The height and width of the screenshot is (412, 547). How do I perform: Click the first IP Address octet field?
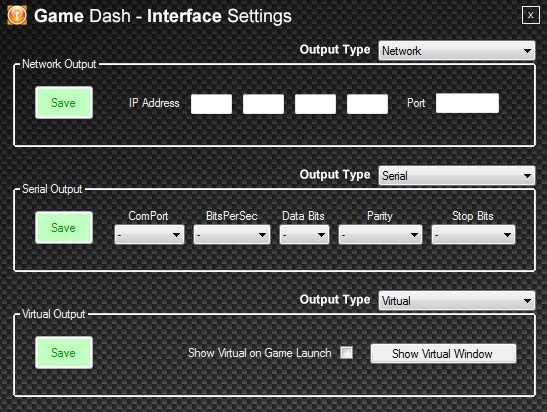211,104
